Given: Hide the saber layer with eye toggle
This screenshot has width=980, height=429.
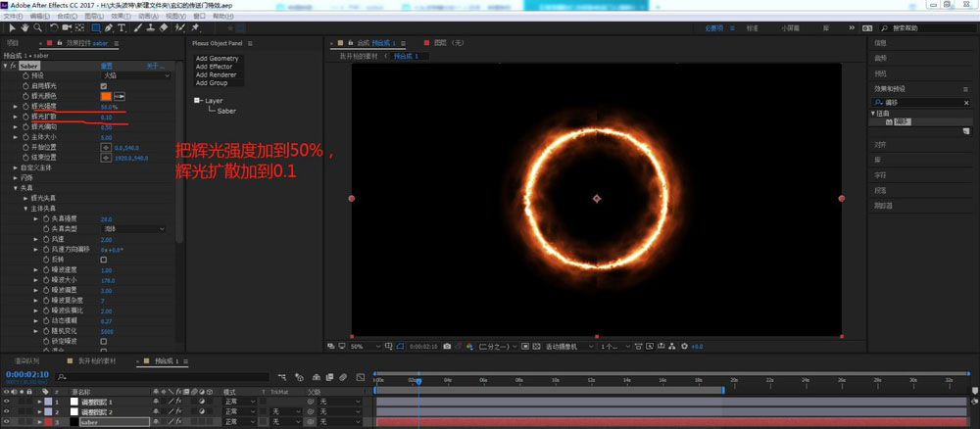Looking at the screenshot, I should click(7, 422).
